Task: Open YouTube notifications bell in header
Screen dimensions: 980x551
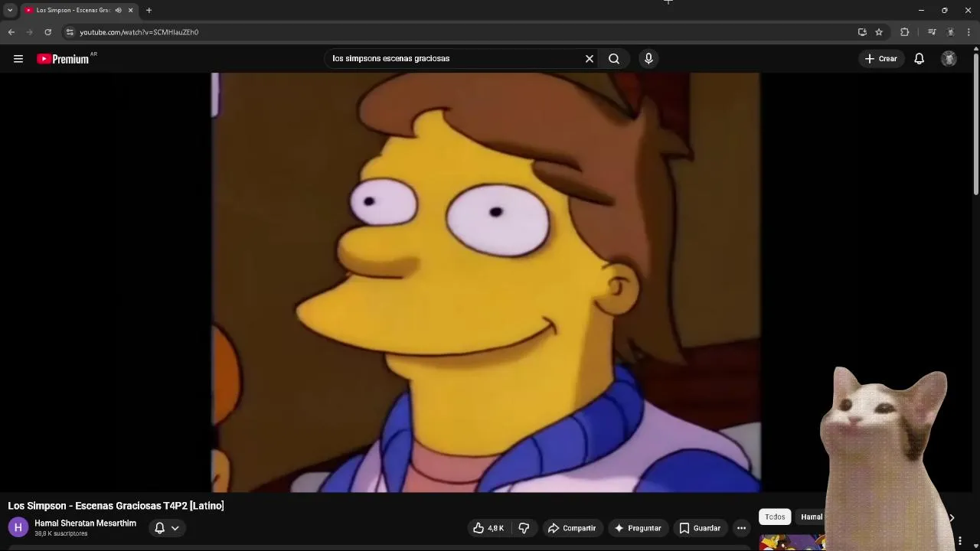Action: [x=919, y=58]
